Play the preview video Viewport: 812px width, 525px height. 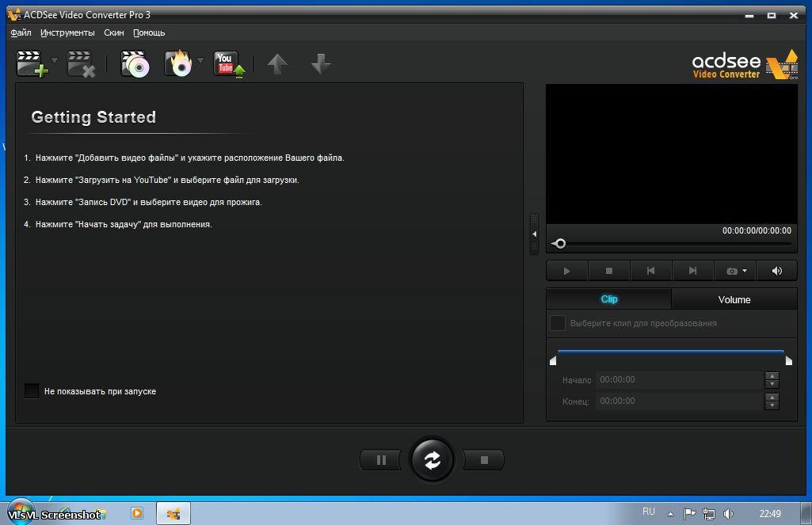(566, 271)
